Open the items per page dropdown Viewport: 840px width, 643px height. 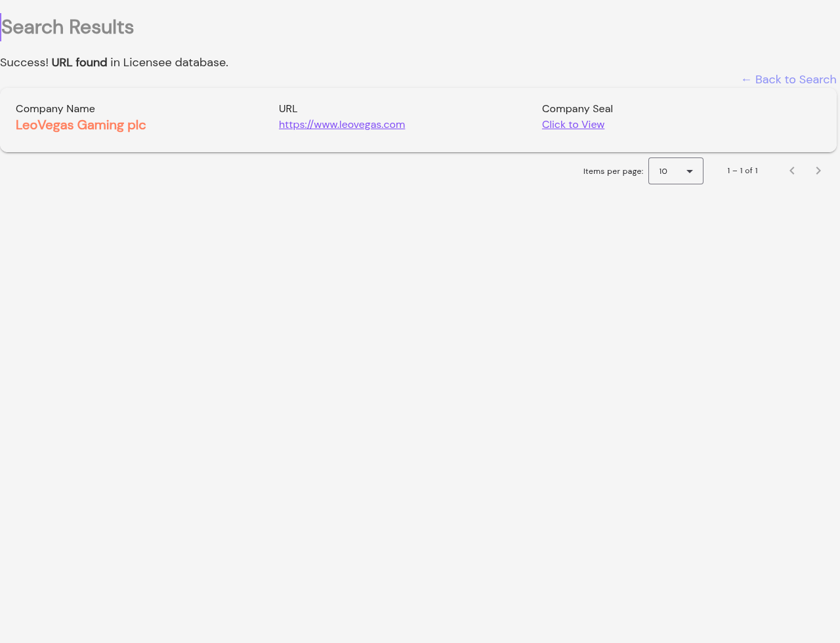676,171
